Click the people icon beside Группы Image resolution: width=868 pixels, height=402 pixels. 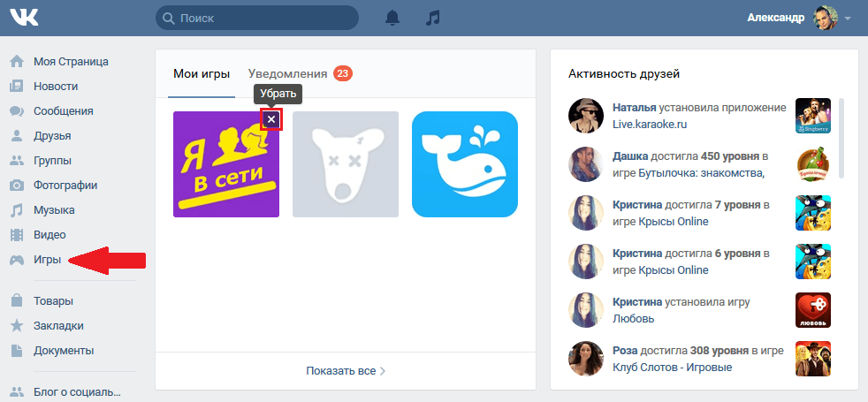tap(17, 161)
